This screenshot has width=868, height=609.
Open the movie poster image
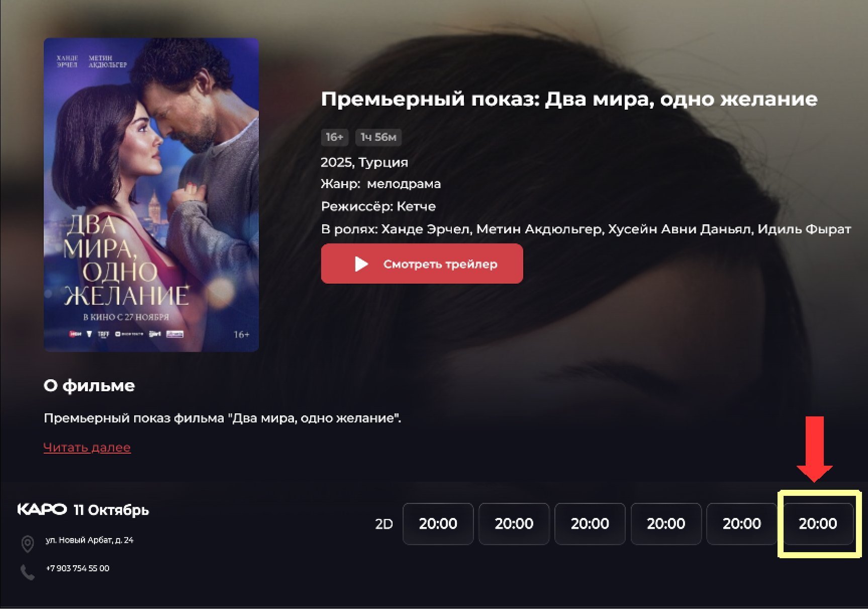pyautogui.click(x=151, y=195)
